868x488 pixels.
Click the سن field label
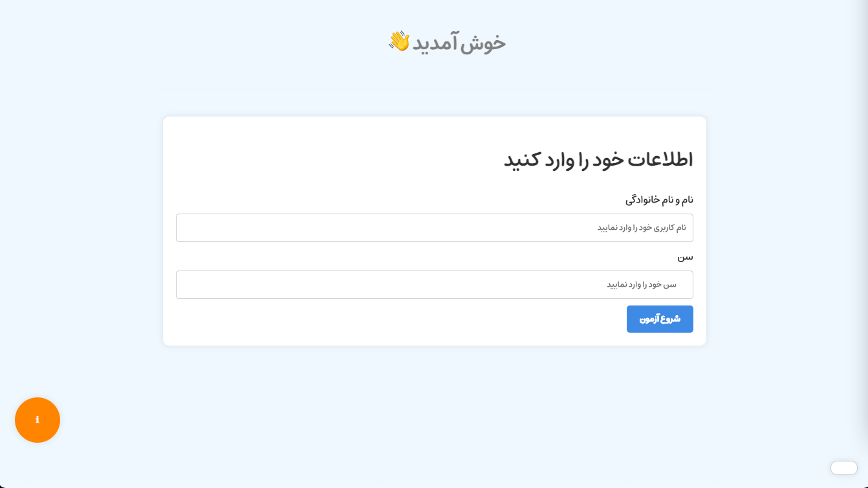(686, 257)
